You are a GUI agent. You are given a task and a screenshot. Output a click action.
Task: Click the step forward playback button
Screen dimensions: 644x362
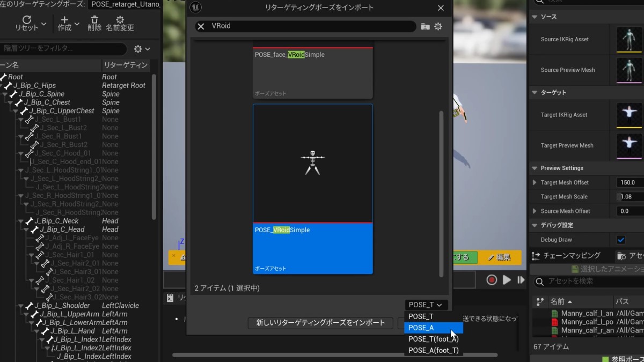tap(521, 279)
